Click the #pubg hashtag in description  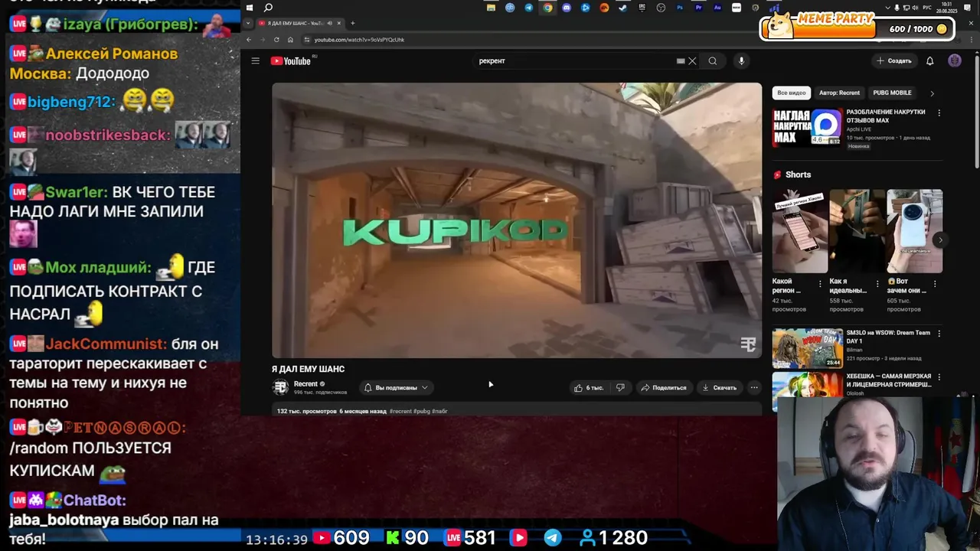click(422, 411)
